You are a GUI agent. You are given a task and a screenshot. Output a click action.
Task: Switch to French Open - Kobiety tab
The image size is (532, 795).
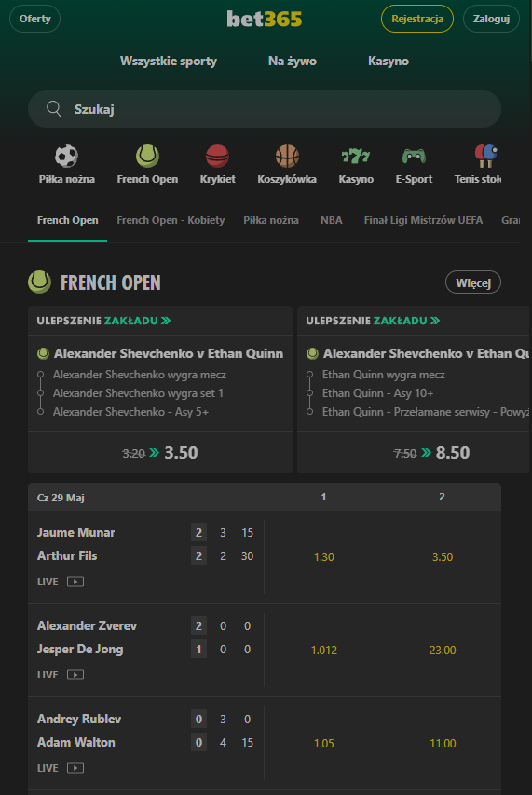(x=171, y=220)
